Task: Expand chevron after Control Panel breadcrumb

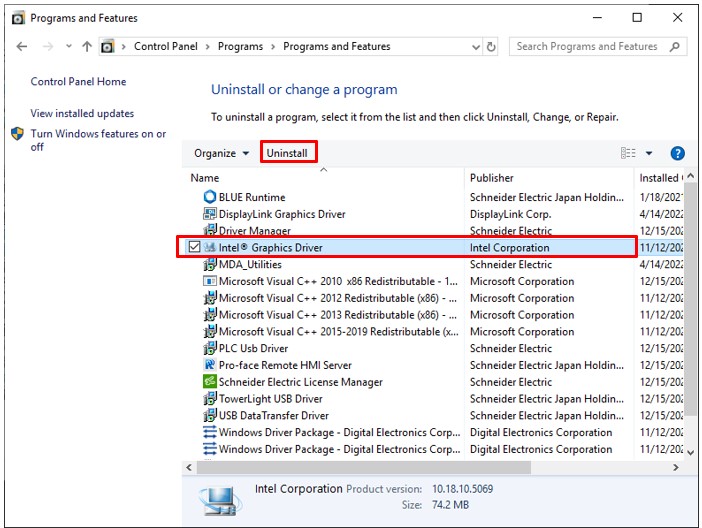Action: click(x=208, y=47)
